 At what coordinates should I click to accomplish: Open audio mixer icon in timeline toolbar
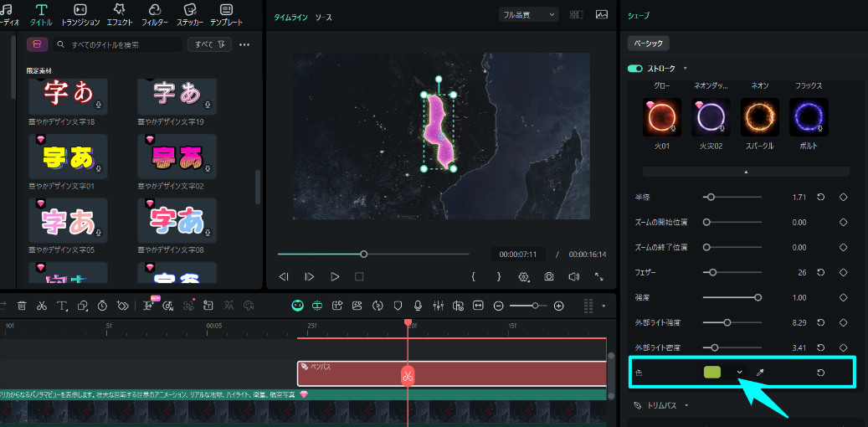[438, 305]
